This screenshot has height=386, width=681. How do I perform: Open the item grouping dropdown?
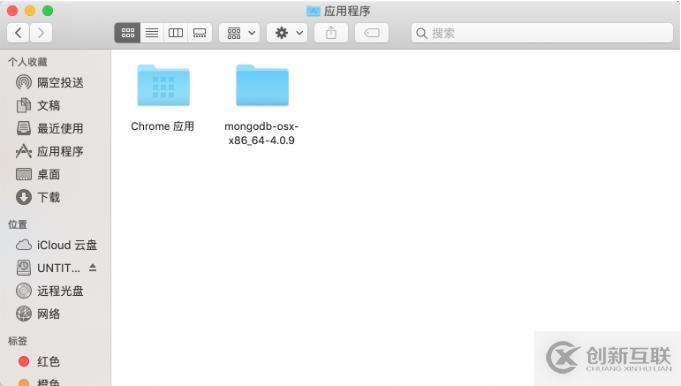240,33
